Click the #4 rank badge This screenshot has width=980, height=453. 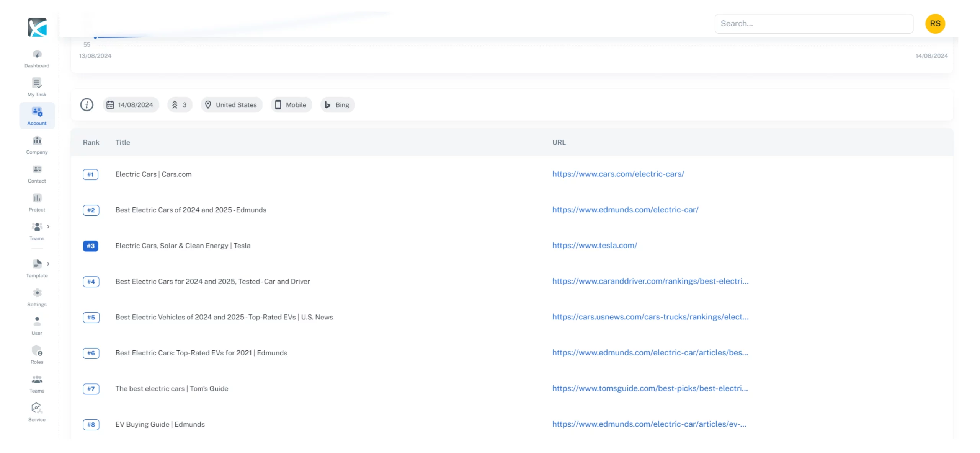91,282
